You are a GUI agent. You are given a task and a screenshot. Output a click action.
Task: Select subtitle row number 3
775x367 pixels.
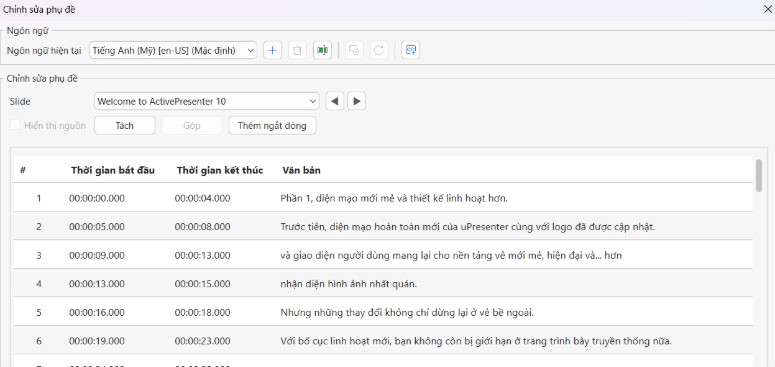pos(383,255)
